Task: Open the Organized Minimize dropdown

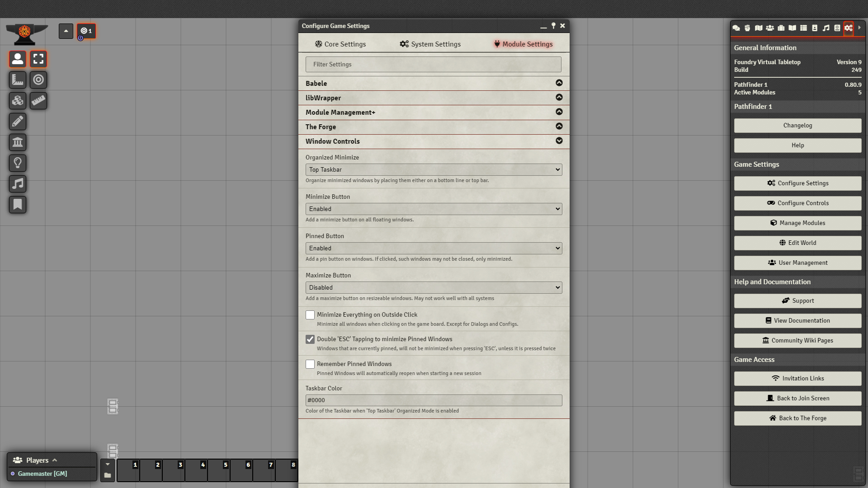Action: [x=433, y=169]
